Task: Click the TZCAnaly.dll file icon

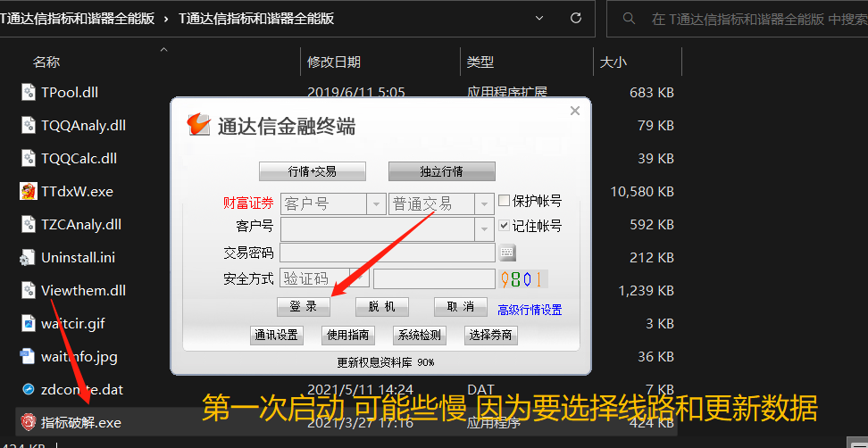Action: pyautogui.click(x=29, y=225)
